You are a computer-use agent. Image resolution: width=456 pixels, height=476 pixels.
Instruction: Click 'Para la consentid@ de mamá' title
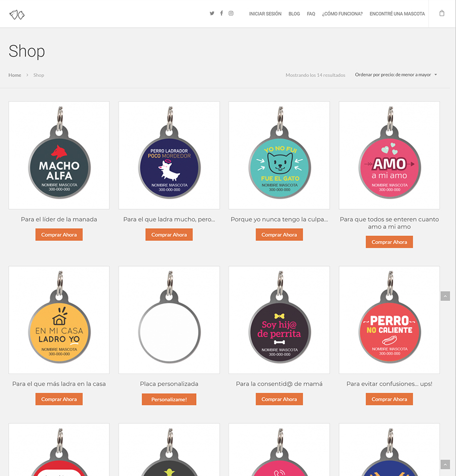coord(279,384)
